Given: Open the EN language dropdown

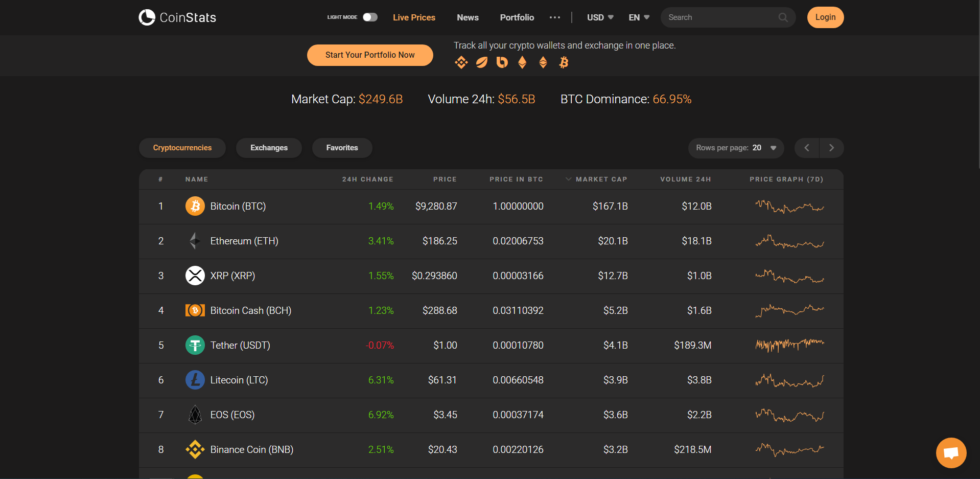Looking at the screenshot, I should pos(639,17).
